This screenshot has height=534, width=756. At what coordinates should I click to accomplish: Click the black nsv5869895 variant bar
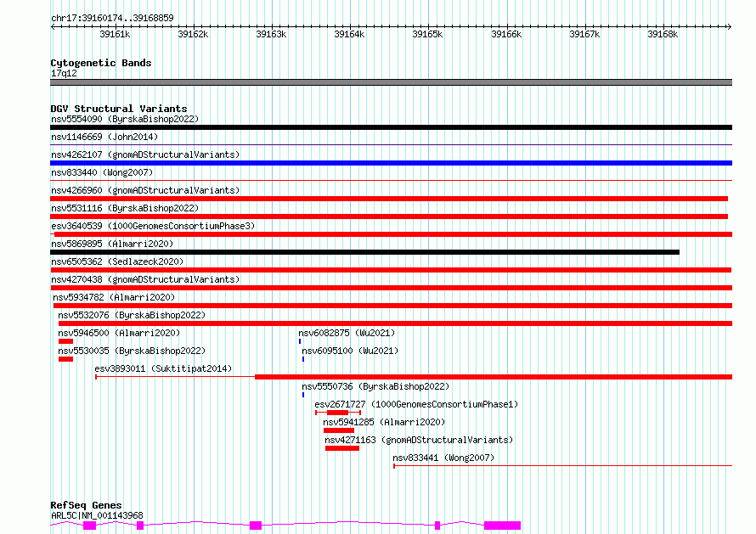click(x=365, y=252)
